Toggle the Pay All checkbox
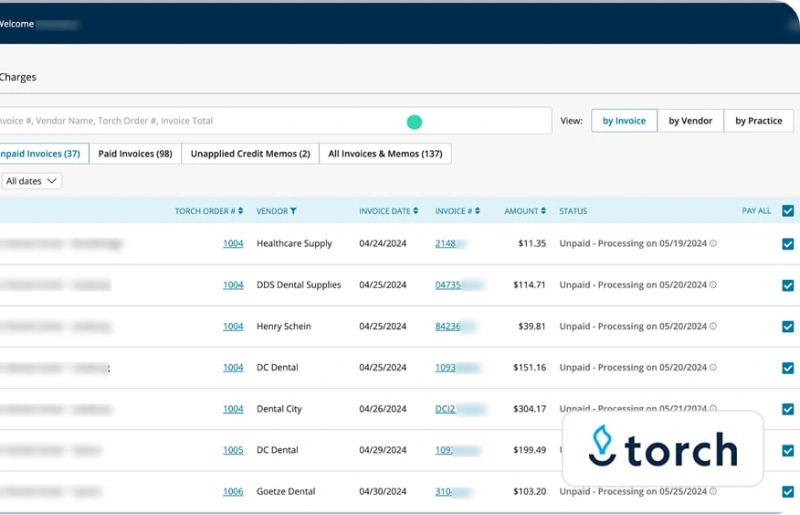The width and height of the screenshot is (800, 515). tap(788, 211)
